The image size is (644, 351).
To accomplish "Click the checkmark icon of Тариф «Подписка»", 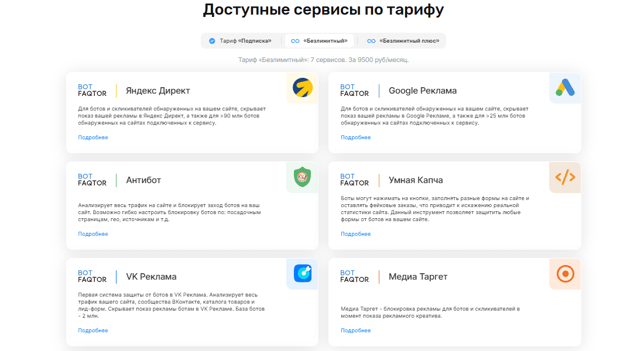I will (x=212, y=41).
